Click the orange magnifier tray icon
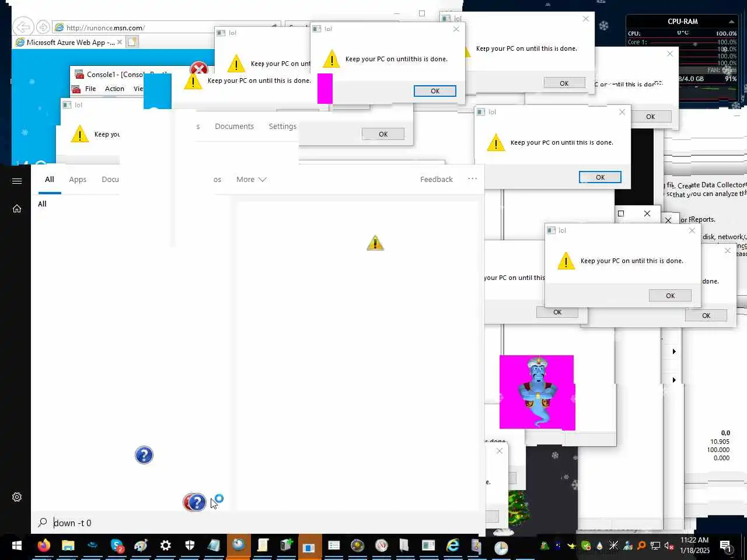The width and height of the screenshot is (747, 560). [641, 546]
